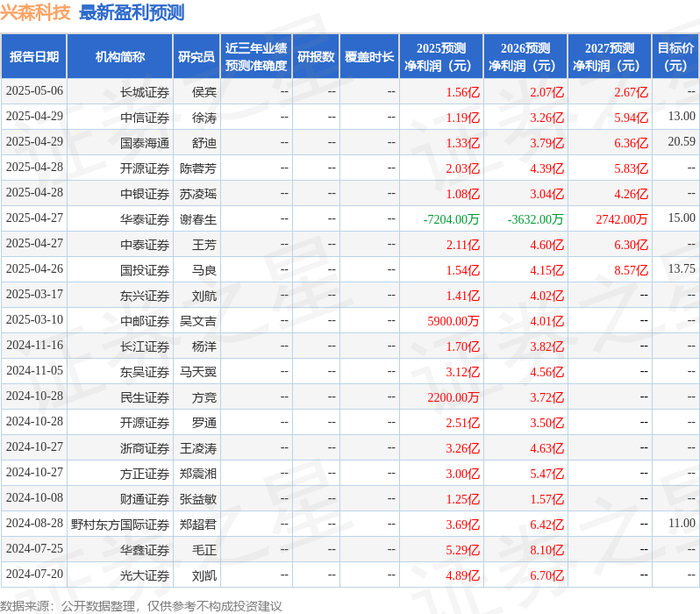Click target price 13.75
The width and height of the screenshot is (700, 614).
click(x=682, y=269)
